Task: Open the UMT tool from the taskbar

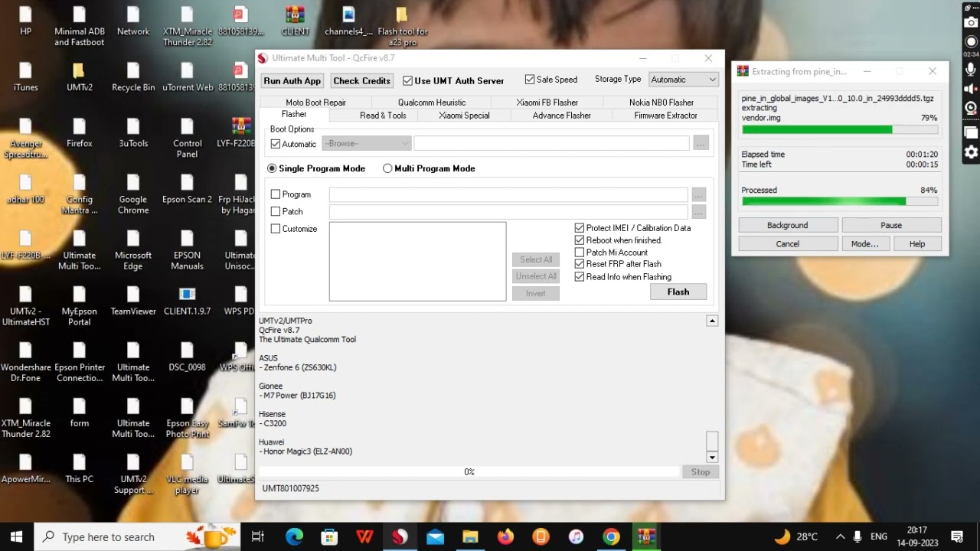Action: (x=400, y=536)
